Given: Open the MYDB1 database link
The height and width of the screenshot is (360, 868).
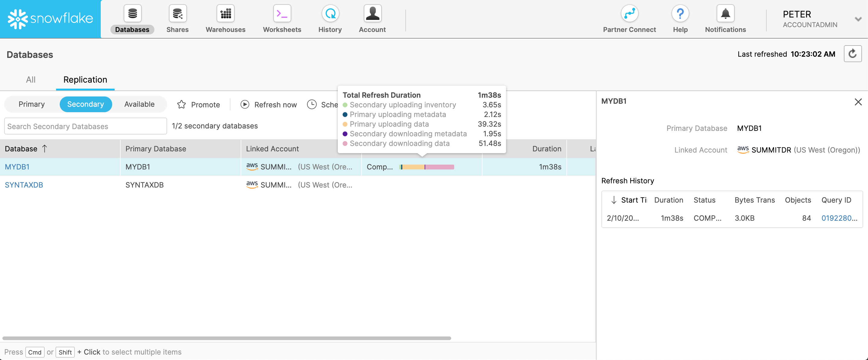Looking at the screenshot, I should click(17, 167).
